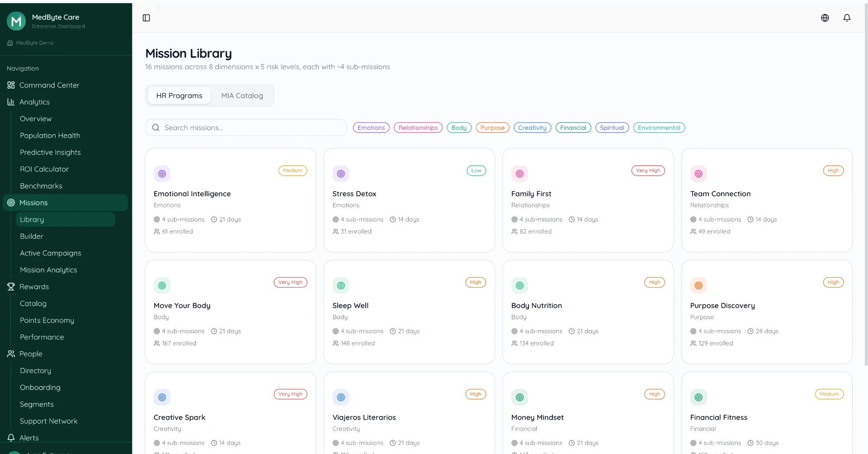The width and height of the screenshot is (868, 454).
Task: Toggle the Emotions filter chip
Action: tap(371, 128)
